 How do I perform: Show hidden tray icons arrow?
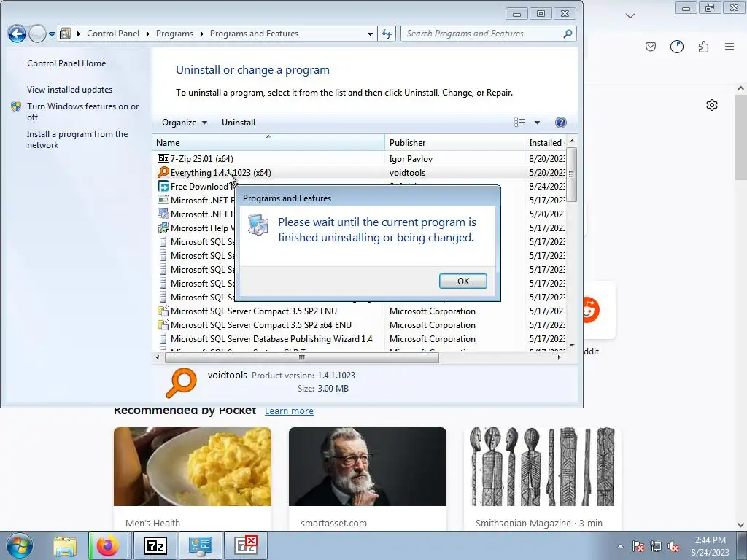pyautogui.click(x=620, y=546)
